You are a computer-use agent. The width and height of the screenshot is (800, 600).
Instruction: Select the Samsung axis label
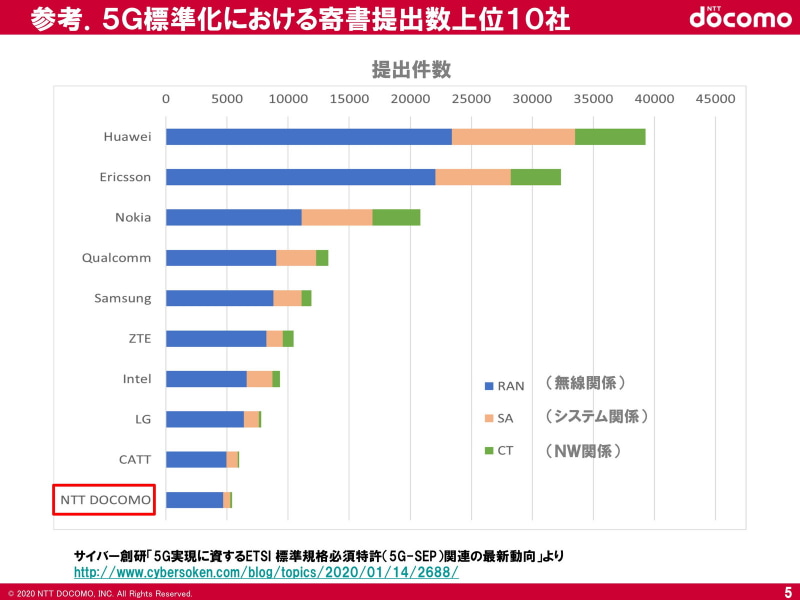[x=122, y=298]
